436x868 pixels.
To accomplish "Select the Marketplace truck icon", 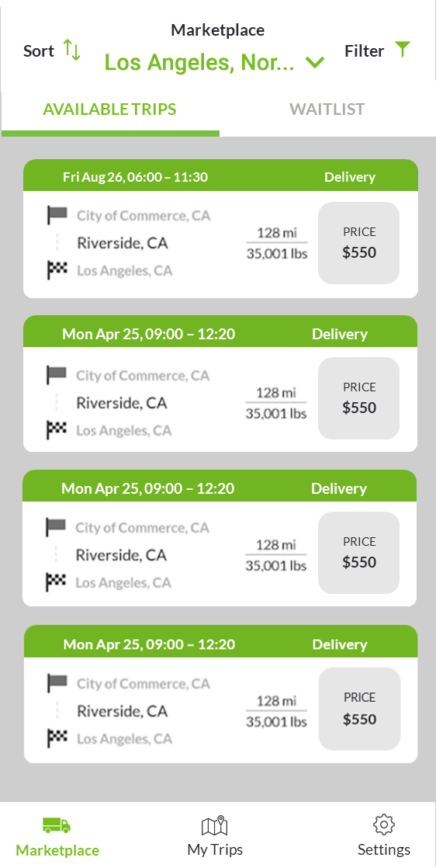I will (x=57, y=825).
